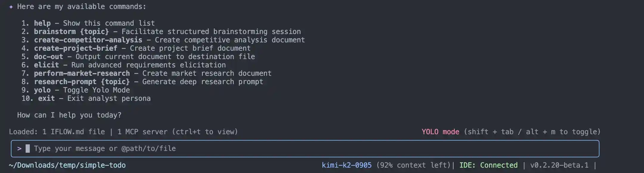644x173 pixels.
Task: Click the create-competitor-analysis command
Action: coord(88,40)
